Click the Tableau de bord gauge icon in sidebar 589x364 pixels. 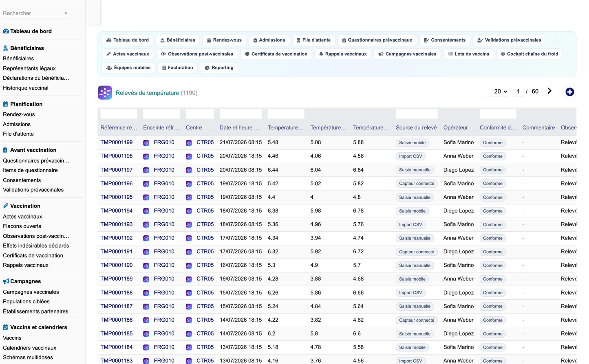[6, 31]
